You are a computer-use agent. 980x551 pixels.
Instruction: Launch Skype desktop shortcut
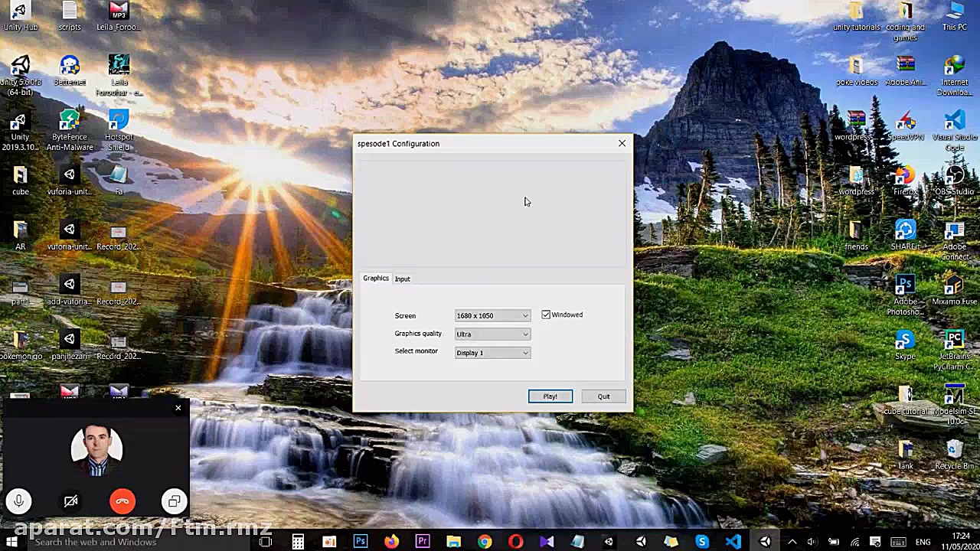coord(905,346)
